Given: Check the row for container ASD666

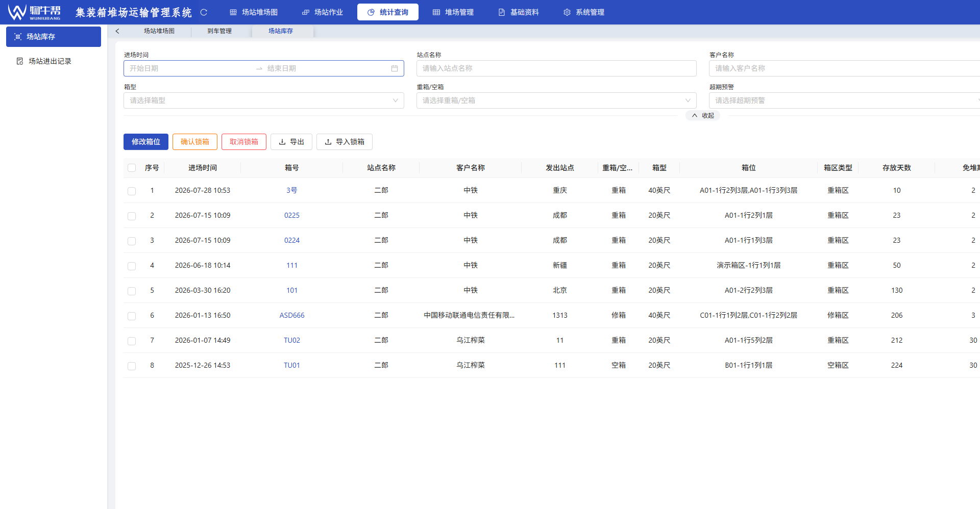Looking at the screenshot, I should pos(132,316).
